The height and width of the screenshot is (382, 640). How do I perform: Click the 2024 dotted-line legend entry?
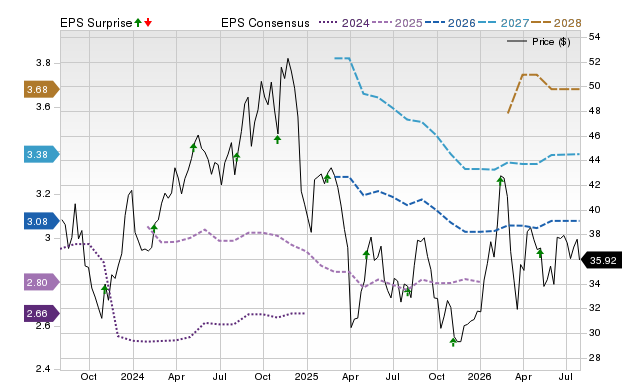344,23
